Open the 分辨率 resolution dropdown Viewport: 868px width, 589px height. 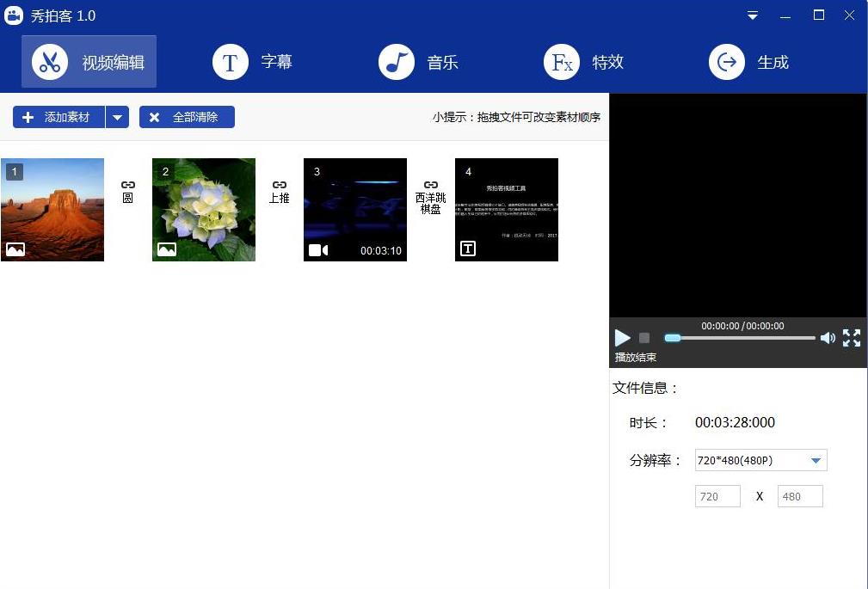click(816, 460)
